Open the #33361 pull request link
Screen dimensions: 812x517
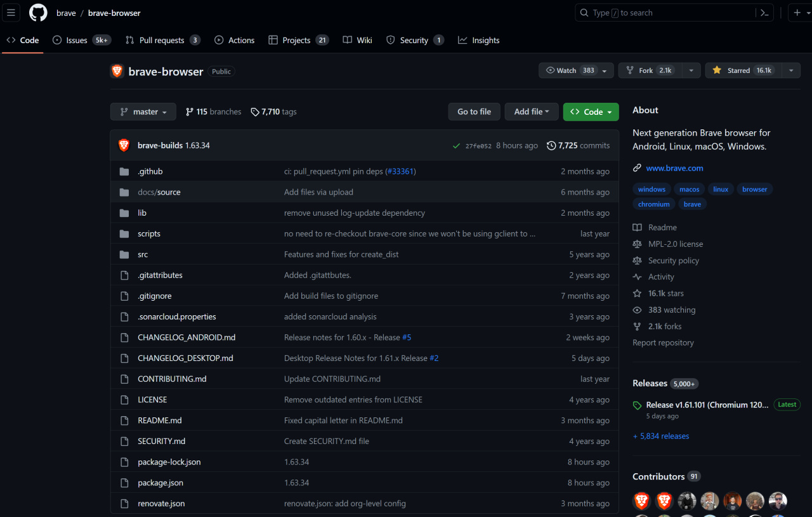coord(400,171)
